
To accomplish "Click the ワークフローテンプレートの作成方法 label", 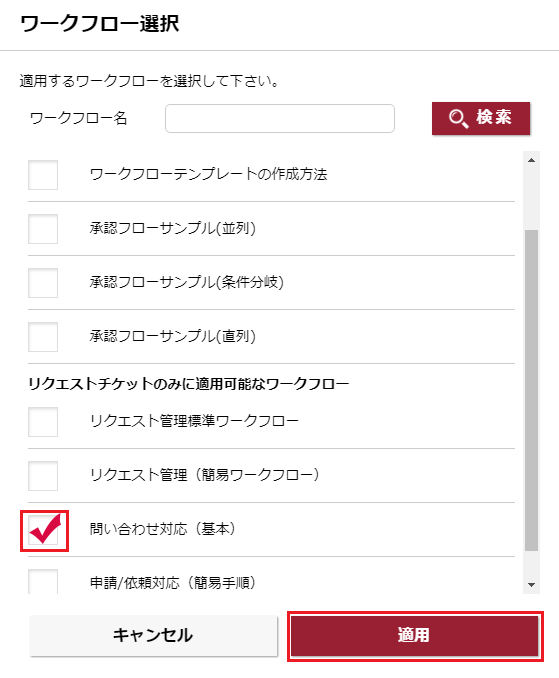I will [208, 174].
